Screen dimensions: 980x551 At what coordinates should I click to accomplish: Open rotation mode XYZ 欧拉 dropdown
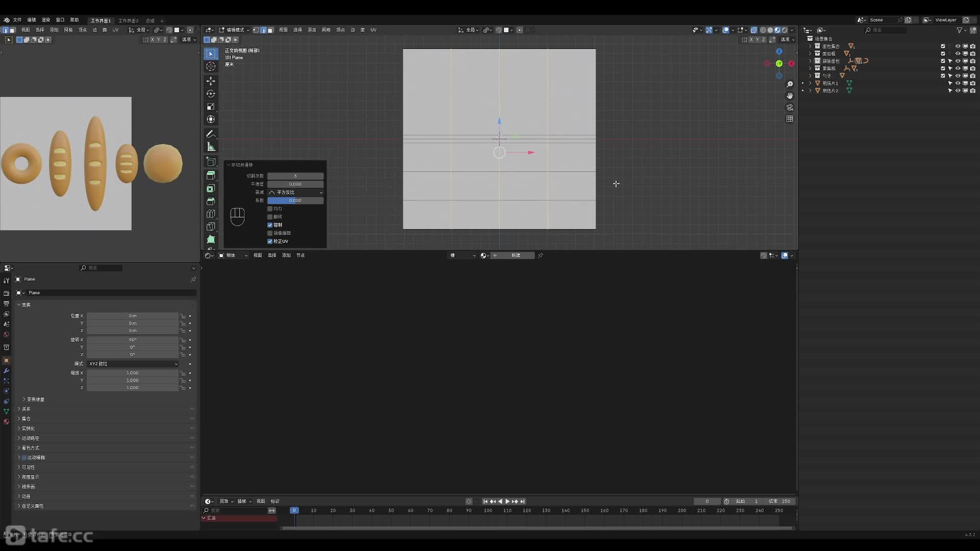[133, 364]
